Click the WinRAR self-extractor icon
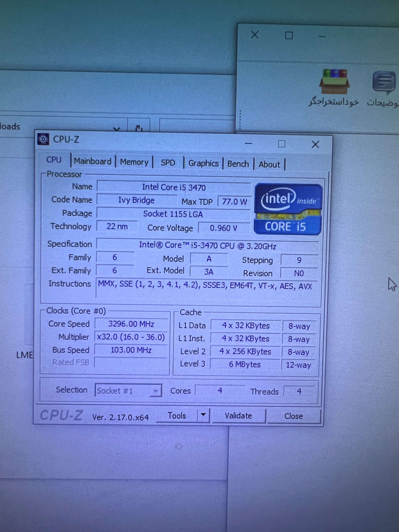The width and height of the screenshot is (399, 532). 335,82
